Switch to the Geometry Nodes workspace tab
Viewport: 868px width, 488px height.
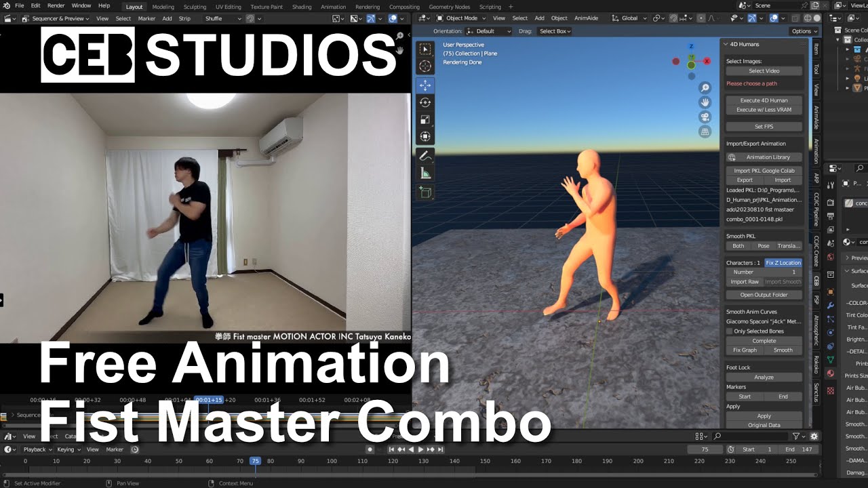point(450,7)
